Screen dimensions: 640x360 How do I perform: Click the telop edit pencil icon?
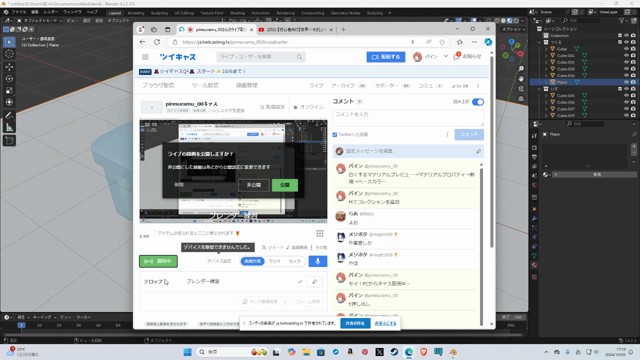(x=314, y=281)
